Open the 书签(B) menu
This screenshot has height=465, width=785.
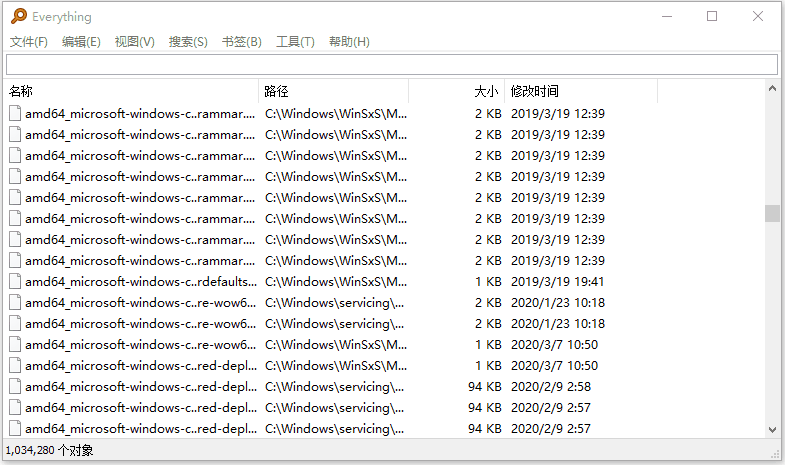click(242, 42)
